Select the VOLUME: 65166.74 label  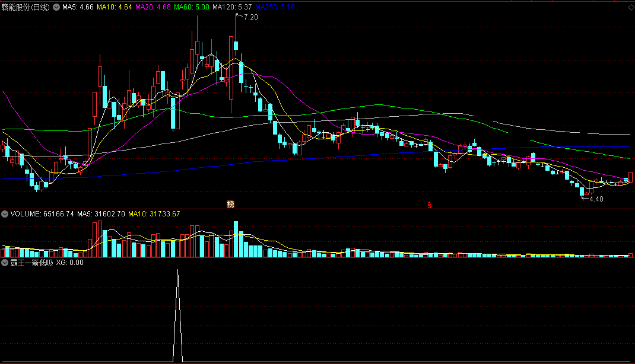coord(42,214)
